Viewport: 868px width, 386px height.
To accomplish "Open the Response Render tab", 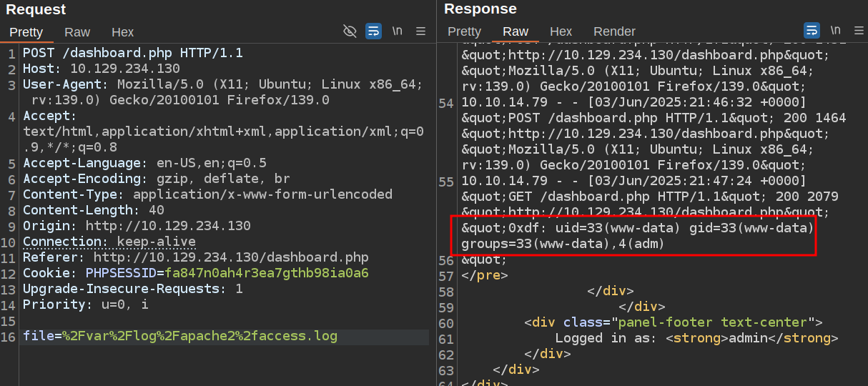I will coord(614,31).
